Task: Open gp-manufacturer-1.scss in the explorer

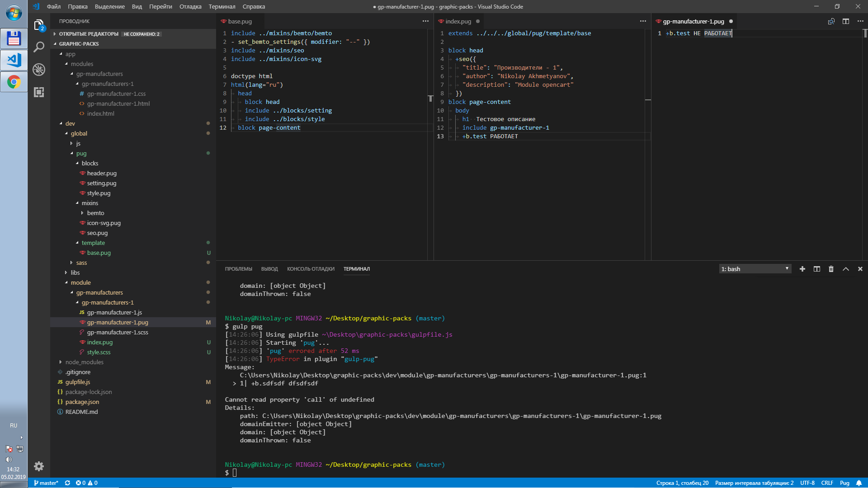Action: coord(133,332)
